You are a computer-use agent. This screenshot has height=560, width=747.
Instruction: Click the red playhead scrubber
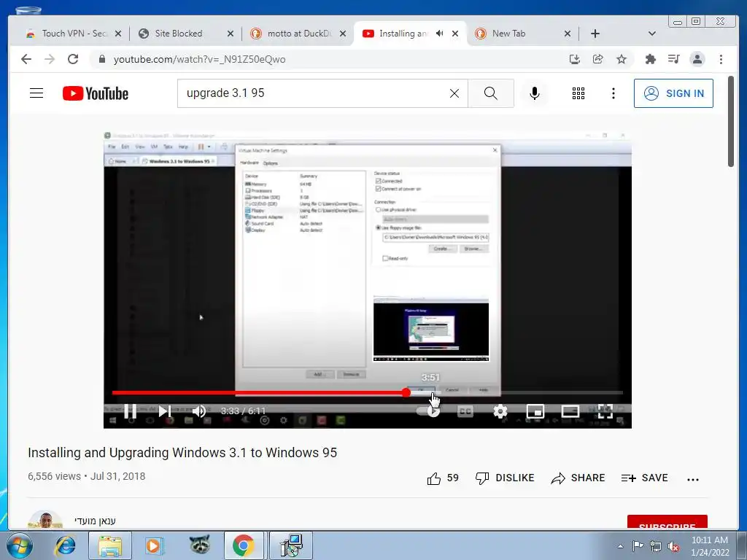click(406, 392)
